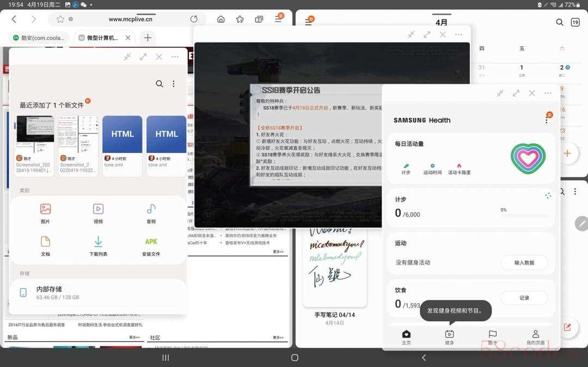Image resolution: width=588 pixels, height=367 pixels.
Task: Open the APK 安装文件 category
Action: pos(151,246)
